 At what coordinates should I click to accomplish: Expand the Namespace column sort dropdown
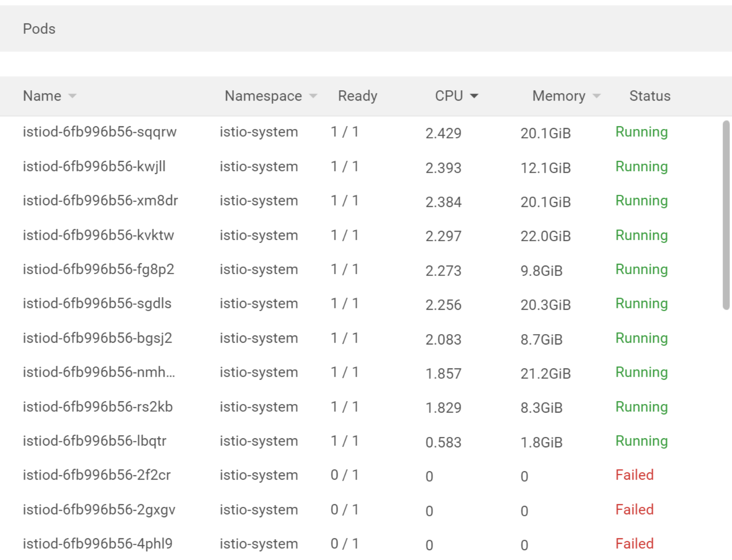point(313,96)
